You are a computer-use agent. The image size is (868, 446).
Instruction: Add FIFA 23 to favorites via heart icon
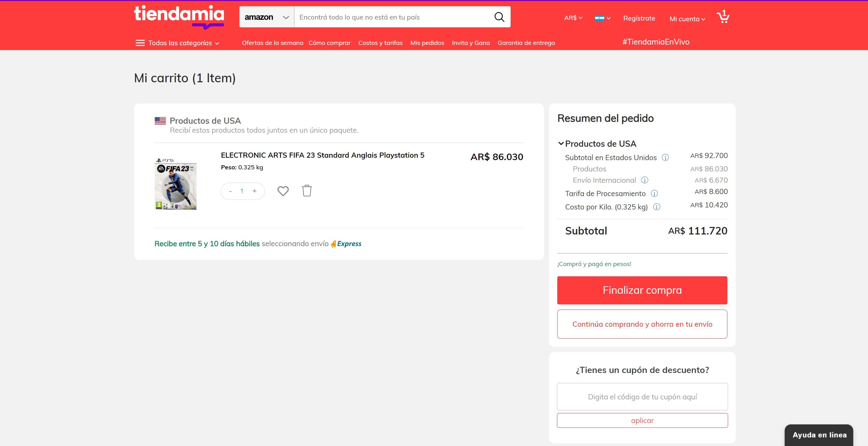click(x=283, y=191)
